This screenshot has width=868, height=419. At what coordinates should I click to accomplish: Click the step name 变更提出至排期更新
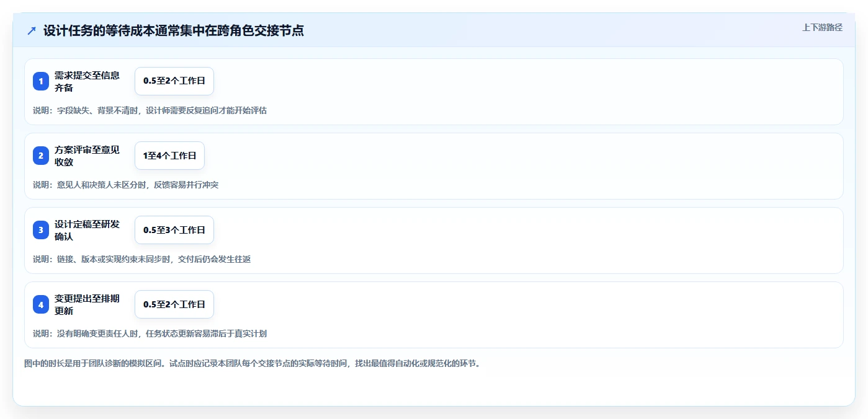(87, 304)
